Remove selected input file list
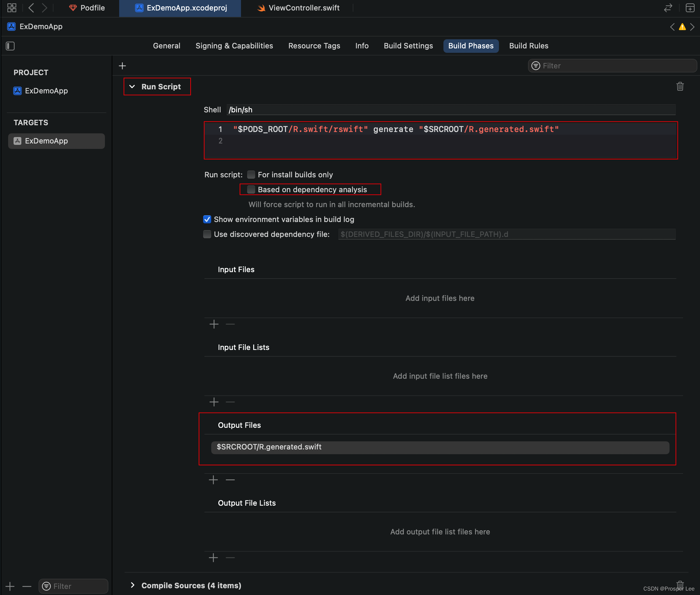 tap(230, 402)
